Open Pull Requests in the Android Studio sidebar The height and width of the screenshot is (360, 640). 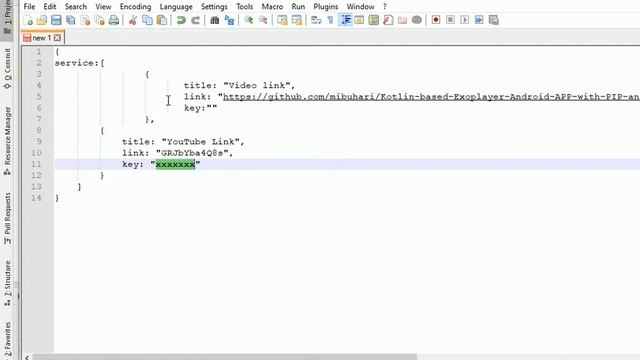coord(7,219)
